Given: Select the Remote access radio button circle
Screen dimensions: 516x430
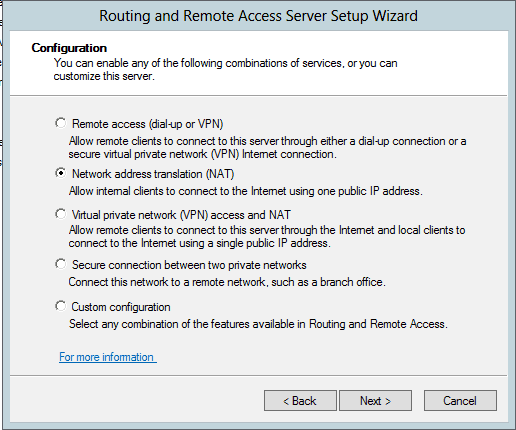Looking at the screenshot, I should [x=61, y=123].
